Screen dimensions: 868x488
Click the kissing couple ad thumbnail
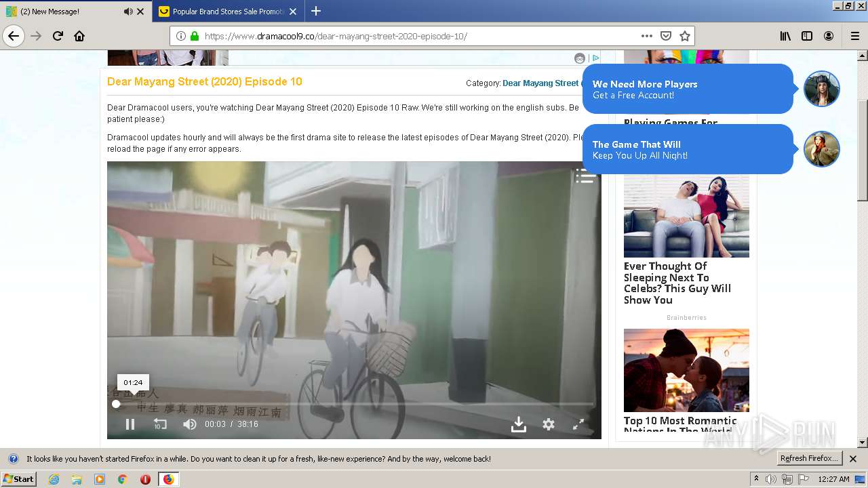[686, 370]
